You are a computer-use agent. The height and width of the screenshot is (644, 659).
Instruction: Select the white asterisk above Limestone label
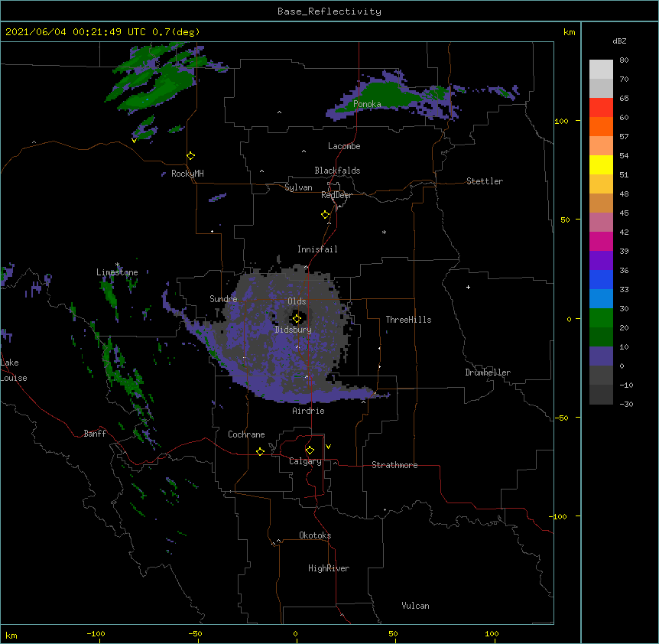[117, 265]
